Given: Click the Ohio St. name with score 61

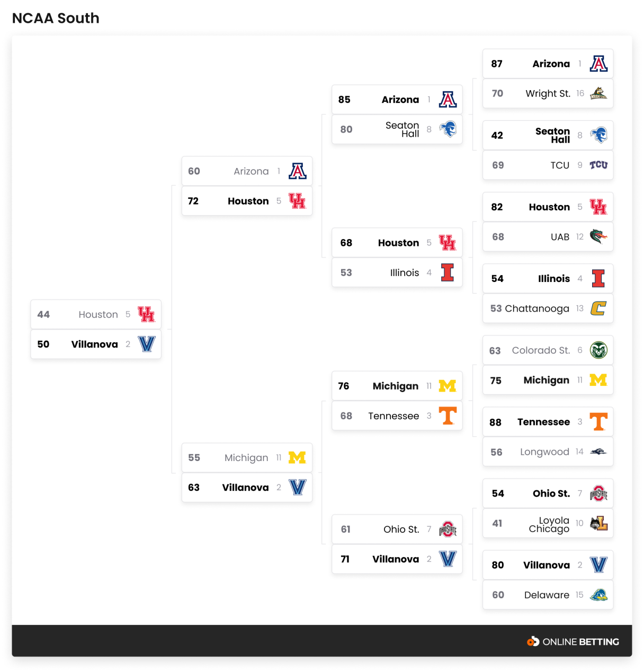Looking at the screenshot, I should (401, 529).
